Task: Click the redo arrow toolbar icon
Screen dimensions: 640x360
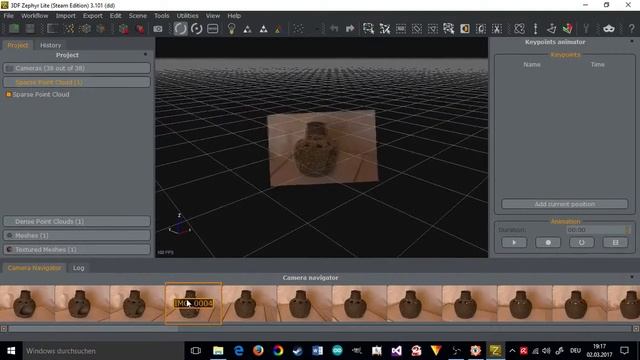Action: [350, 29]
